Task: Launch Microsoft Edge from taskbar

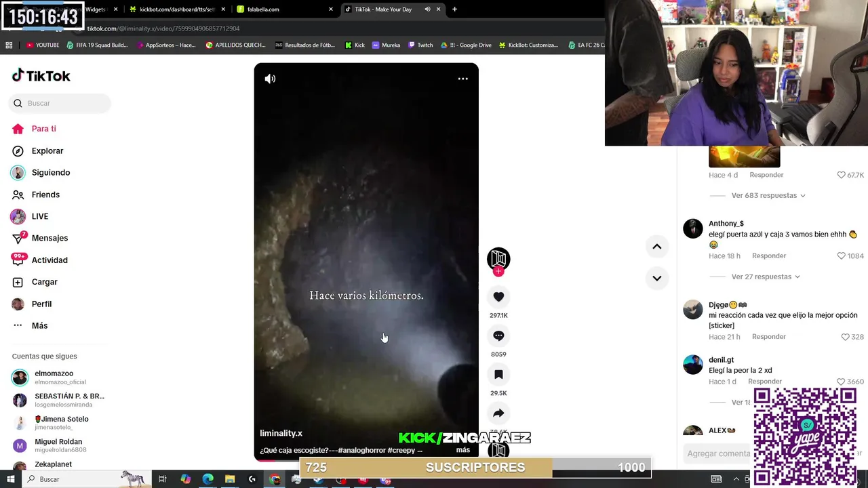Action: [208, 479]
